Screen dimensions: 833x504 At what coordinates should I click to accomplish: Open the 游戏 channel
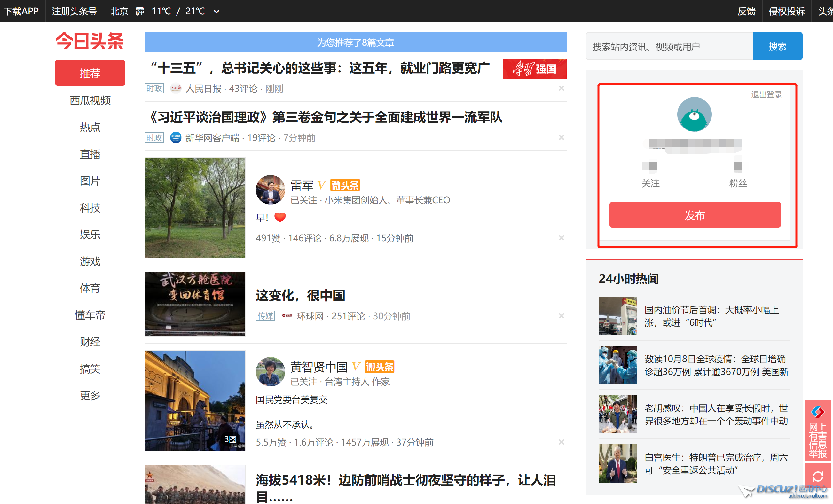pos(90,261)
